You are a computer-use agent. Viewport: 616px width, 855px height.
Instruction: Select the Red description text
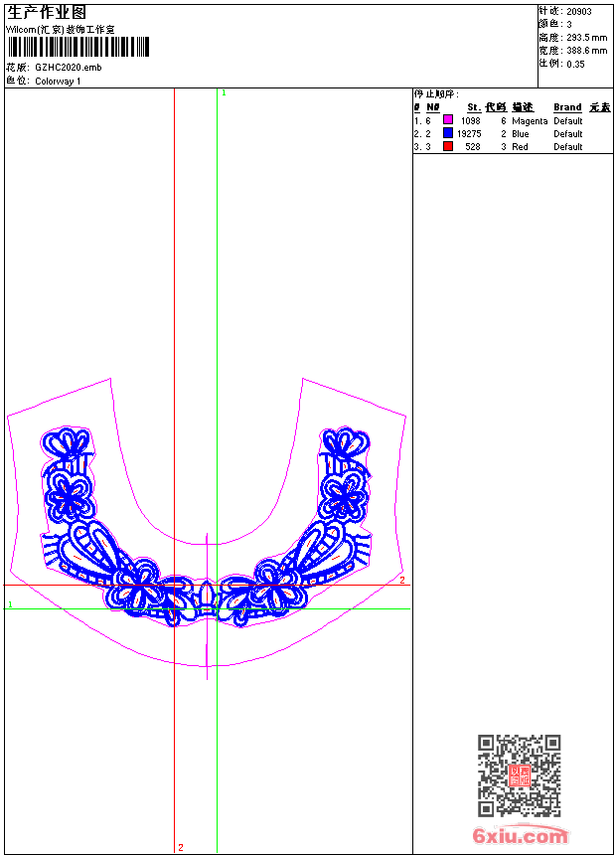click(520, 147)
